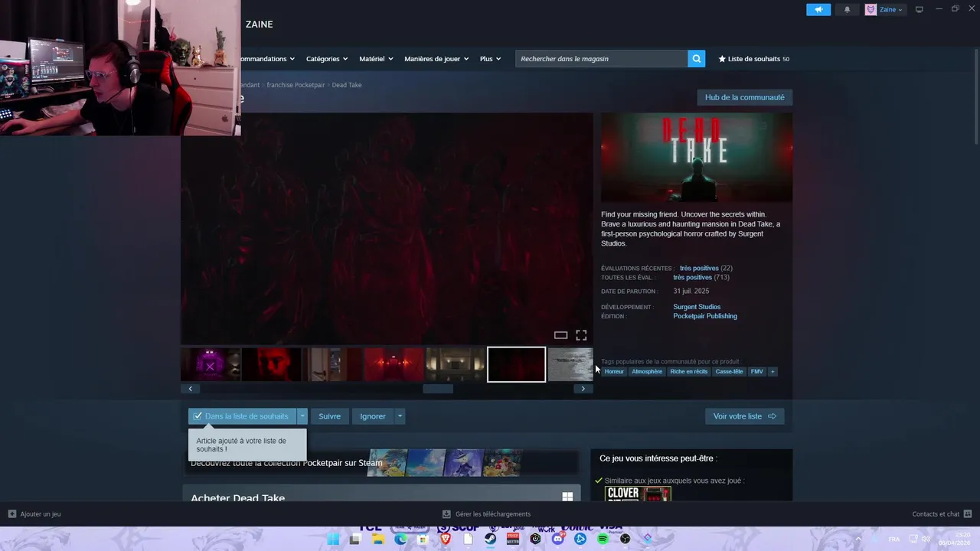Click the Suivre button
This screenshot has height=551, width=980.
coord(329,416)
